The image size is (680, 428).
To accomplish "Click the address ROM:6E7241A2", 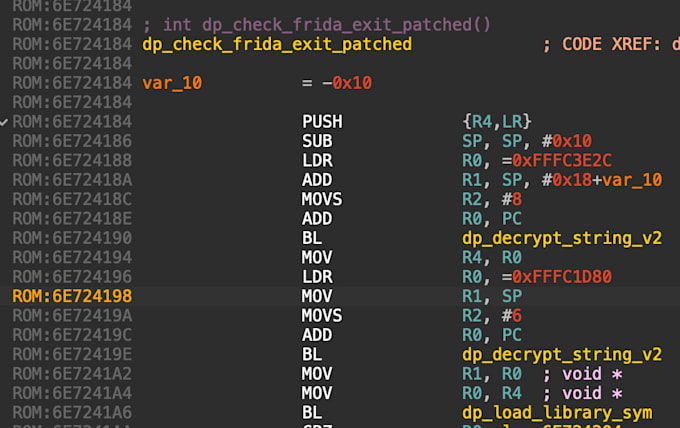I will coord(72,374).
